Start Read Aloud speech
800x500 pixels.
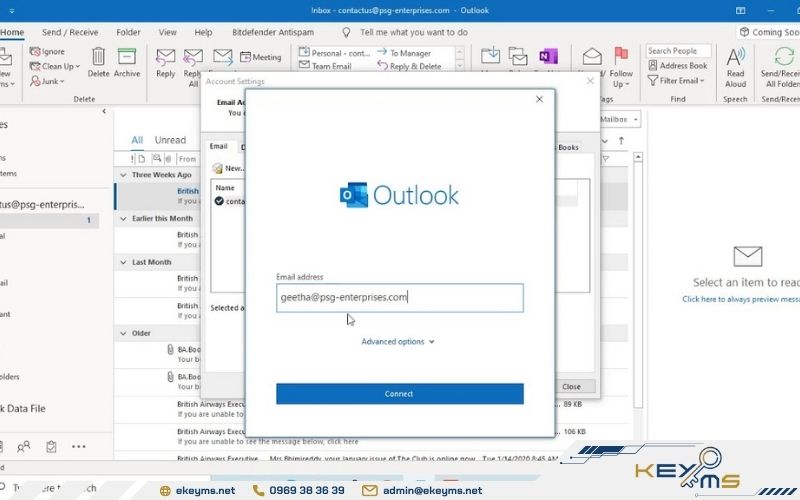tap(736, 67)
